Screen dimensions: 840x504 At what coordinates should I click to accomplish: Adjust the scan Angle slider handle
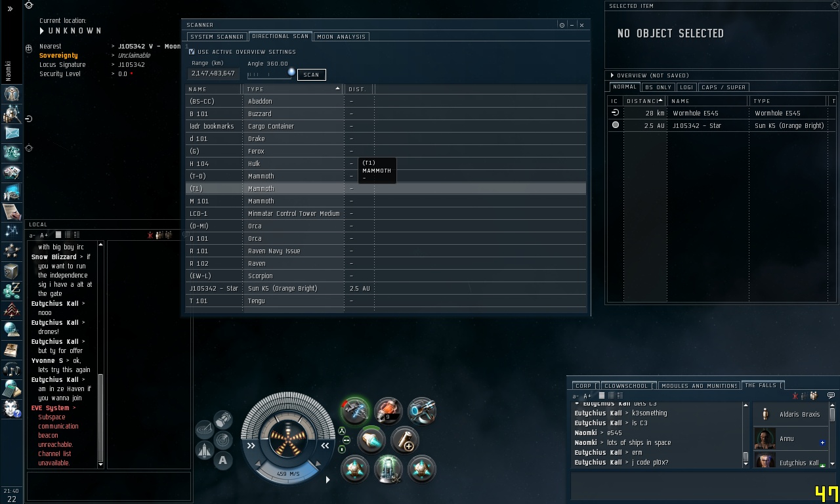click(291, 72)
